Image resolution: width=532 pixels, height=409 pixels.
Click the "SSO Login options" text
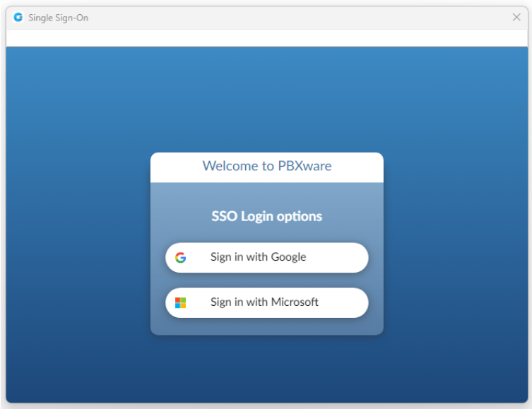tap(266, 216)
